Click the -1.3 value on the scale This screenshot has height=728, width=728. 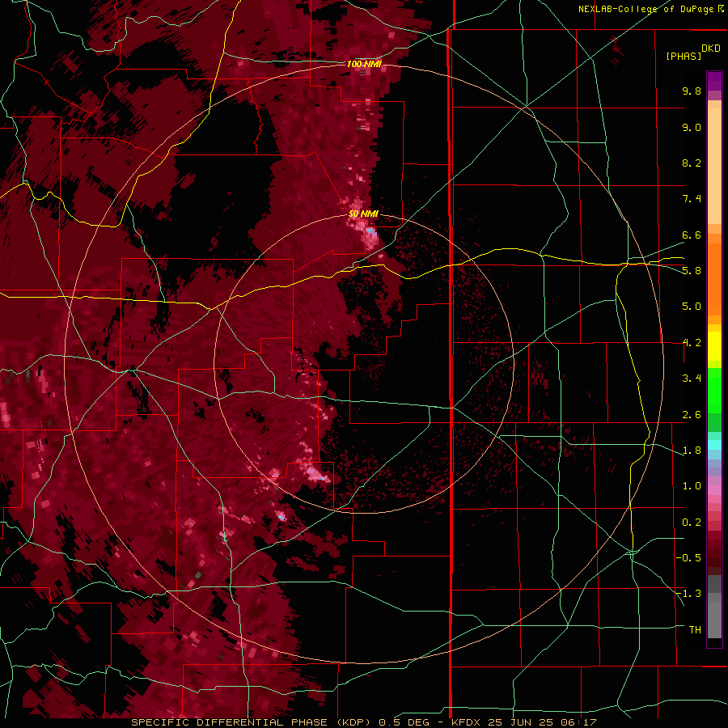(x=688, y=594)
